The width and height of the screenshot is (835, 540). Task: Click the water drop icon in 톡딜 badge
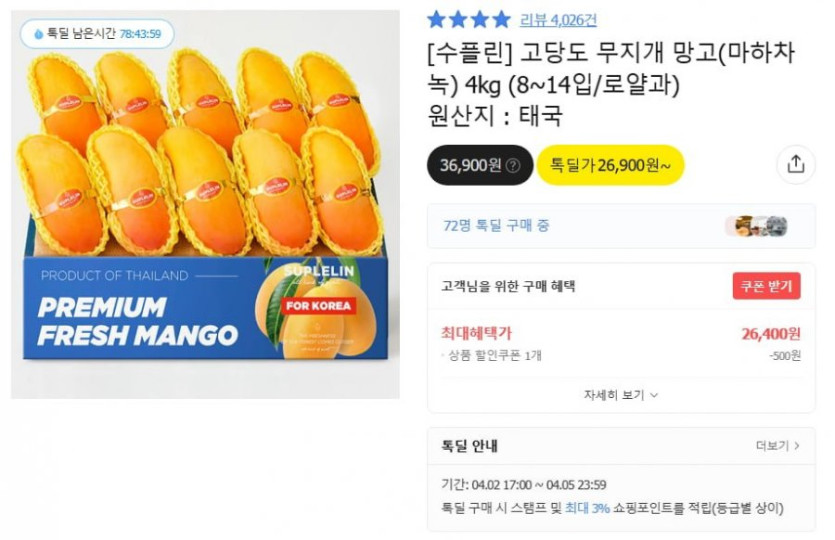click(x=38, y=34)
